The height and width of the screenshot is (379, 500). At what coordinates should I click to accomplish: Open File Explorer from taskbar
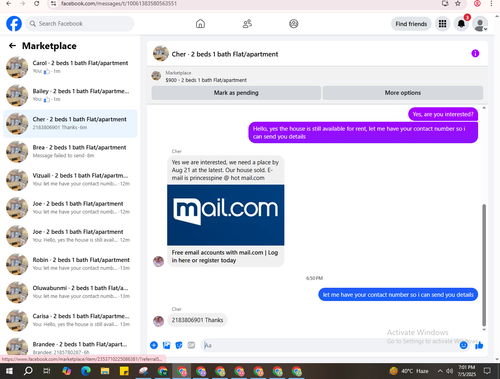pyautogui.click(x=105, y=371)
